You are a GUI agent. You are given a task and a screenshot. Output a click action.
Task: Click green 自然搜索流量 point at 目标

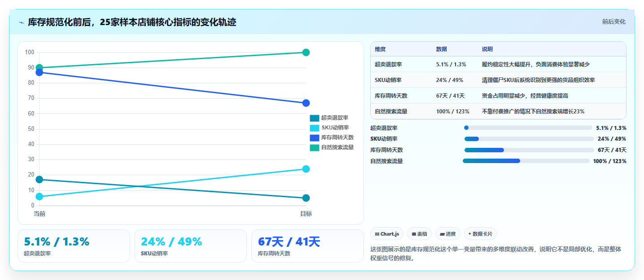pyautogui.click(x=306, y=52)
